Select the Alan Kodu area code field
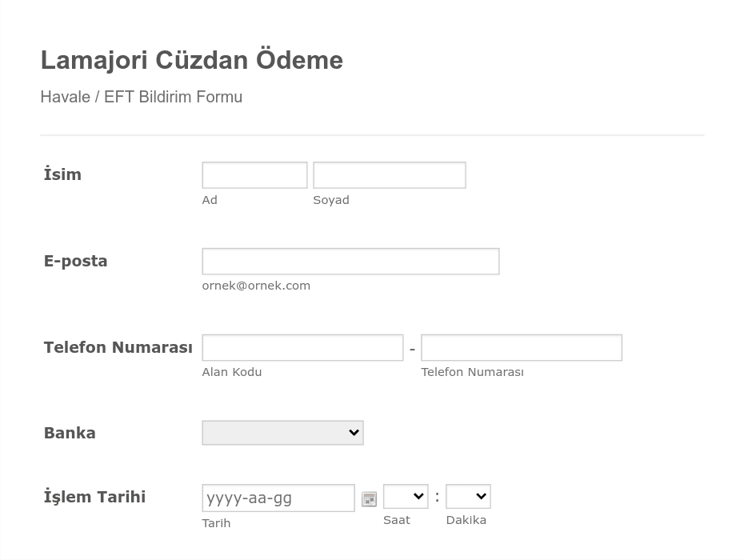This screenshot has width=744, height=560. (302, 348)
